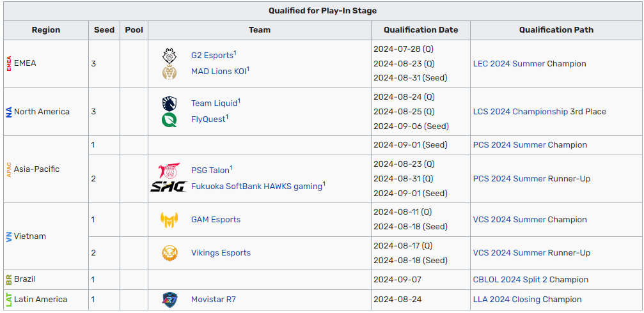Click the Vikings Esports logo
644x313 pixels.
[169, 253]
